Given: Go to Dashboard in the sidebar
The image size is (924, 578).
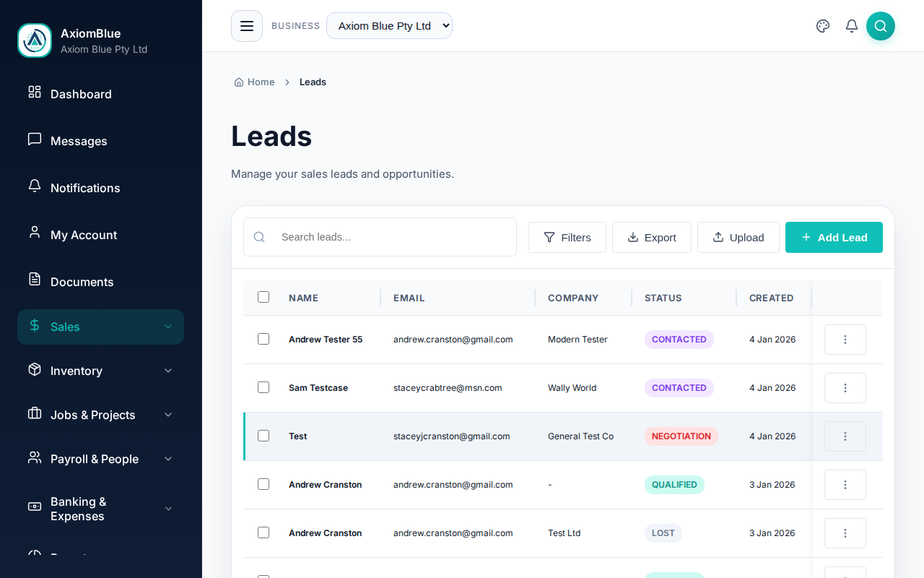Looking at the screenshot, I should coord(100,94).
